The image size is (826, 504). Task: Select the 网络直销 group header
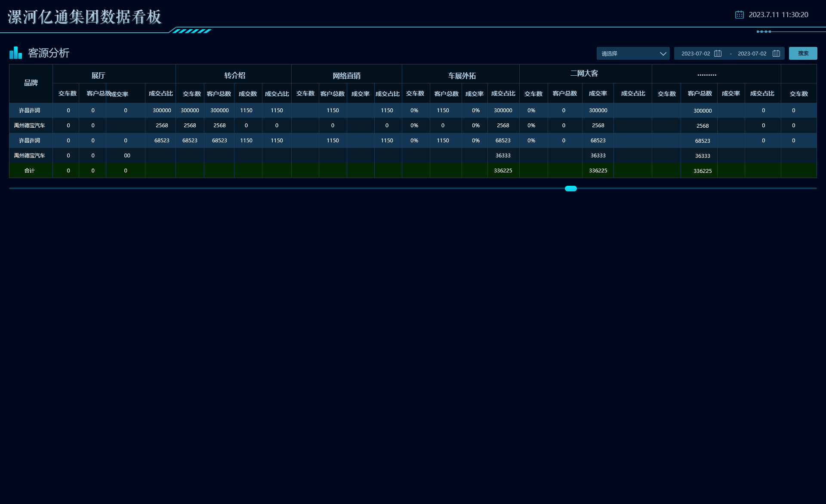pyautogui.click(x=346, y=76)
